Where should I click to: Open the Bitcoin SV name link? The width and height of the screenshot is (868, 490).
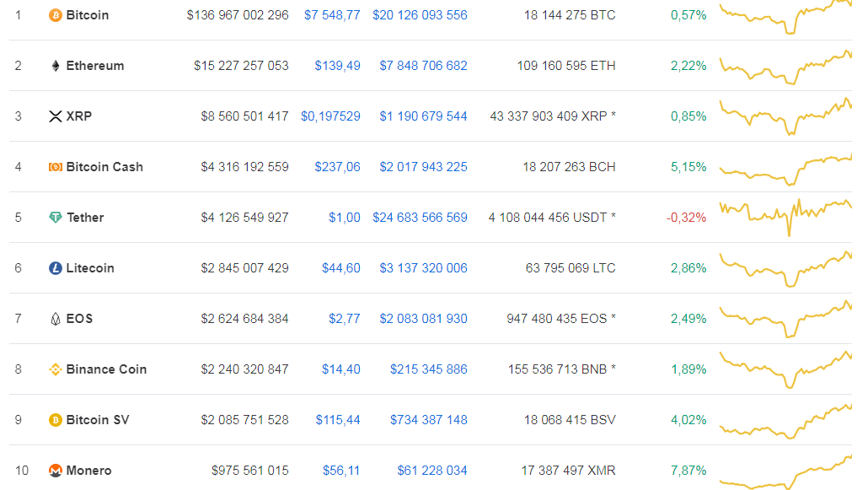click(98, 420)
